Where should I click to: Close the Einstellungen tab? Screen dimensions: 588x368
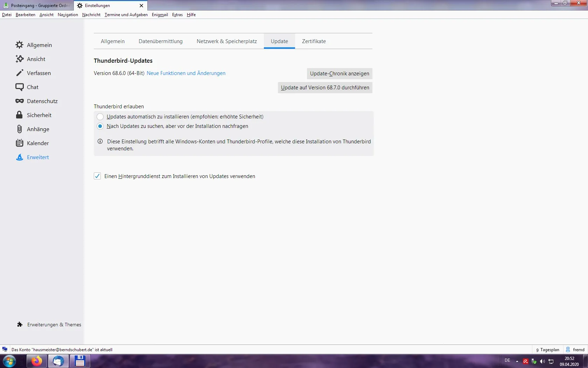(x=141, y=6)
